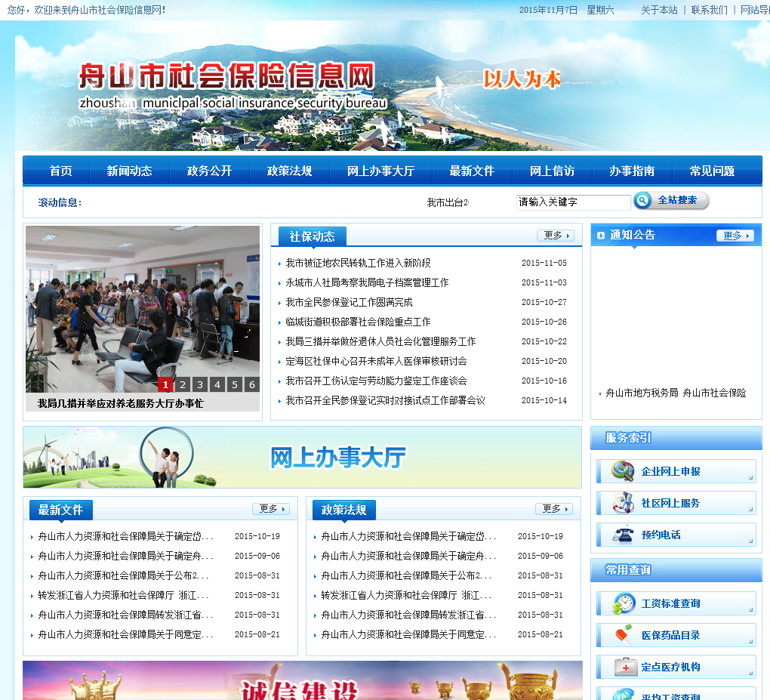Open 政策法规 item dated 2015-08-21

point(408,634)
